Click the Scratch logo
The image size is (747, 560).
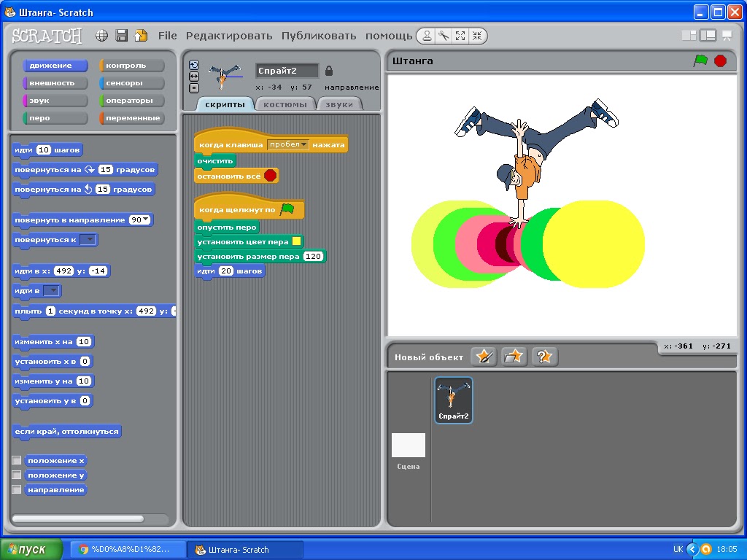point(47,36)
